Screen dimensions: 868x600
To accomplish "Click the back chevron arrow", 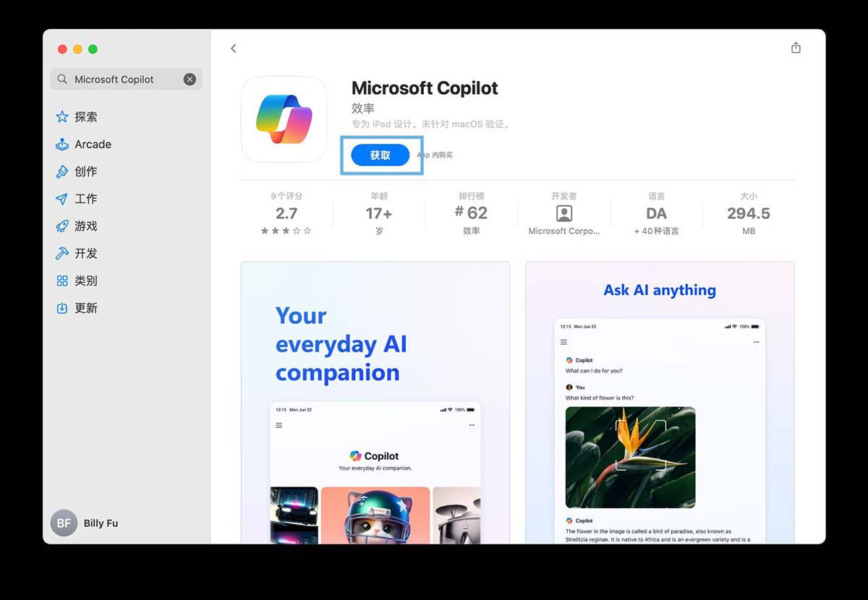I will tap(233, 48).
